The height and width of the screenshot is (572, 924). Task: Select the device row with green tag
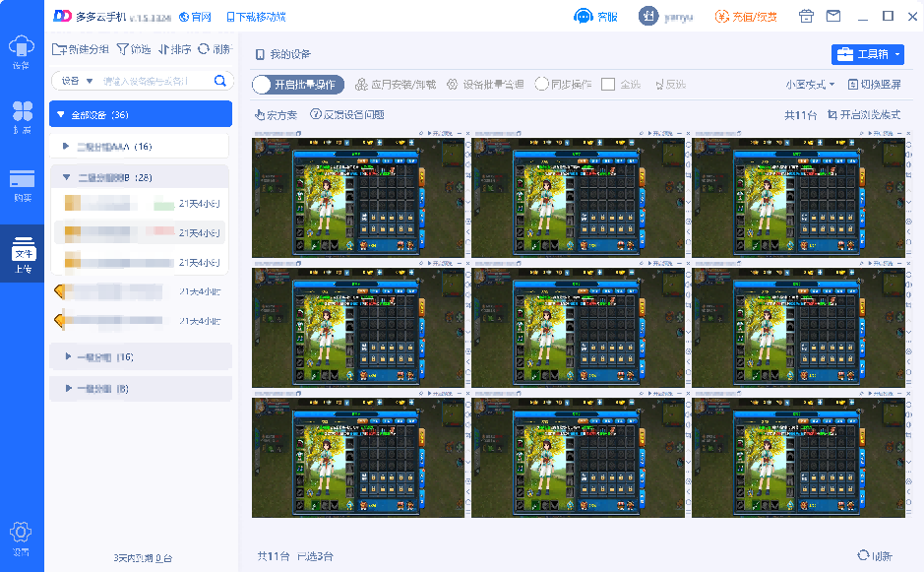click(x=141, y=204)
